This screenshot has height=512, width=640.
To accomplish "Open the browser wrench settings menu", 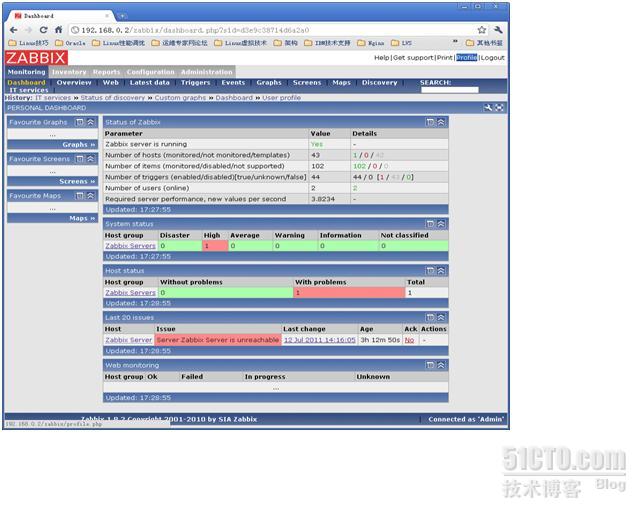I will click(x=498, y=30).
